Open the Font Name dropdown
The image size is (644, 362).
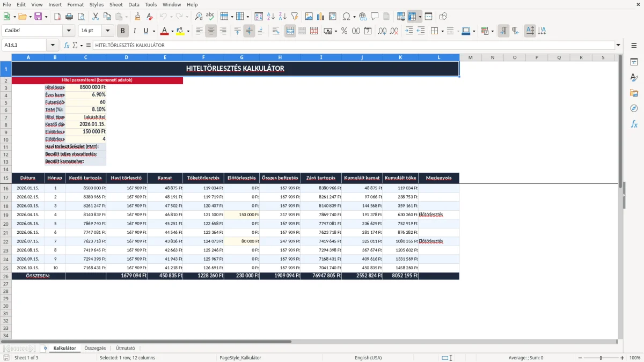pyautogui.click(x=69, y=31)
